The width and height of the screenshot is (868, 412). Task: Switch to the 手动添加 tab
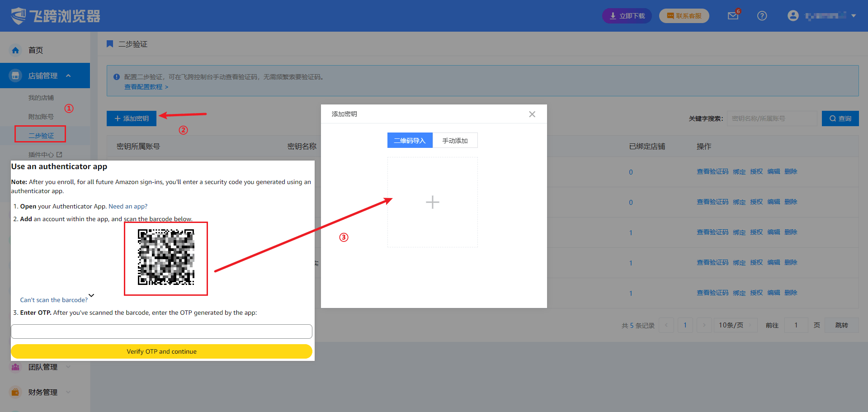tap(455, 141)
